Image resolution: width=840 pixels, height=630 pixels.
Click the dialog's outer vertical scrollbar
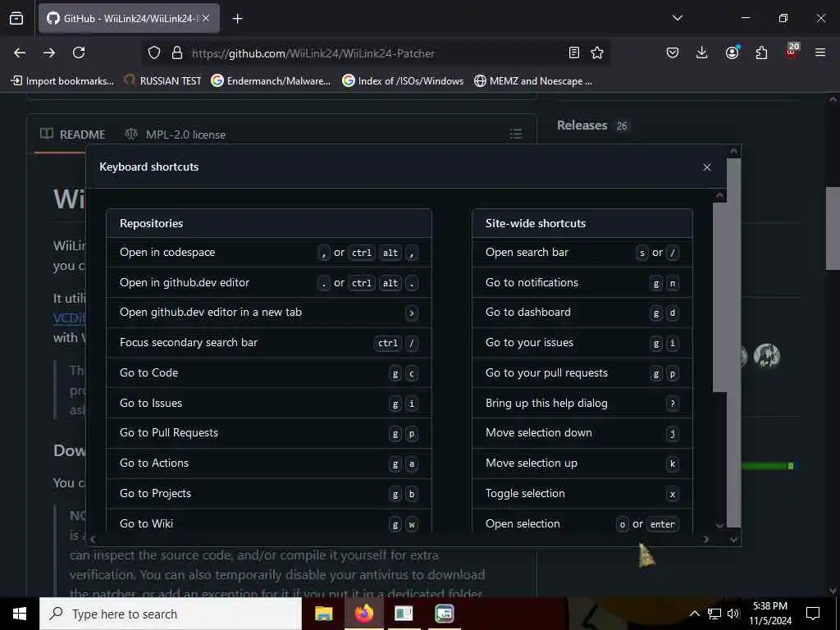tap(734, 343)
